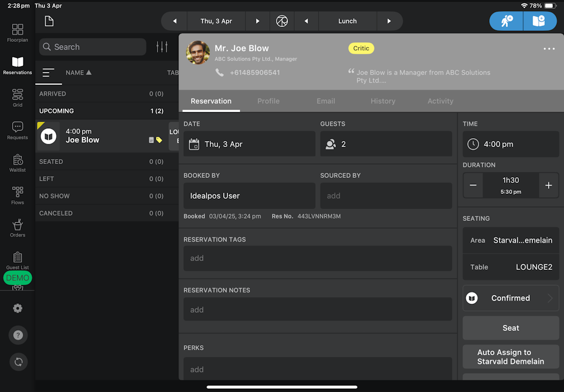564x392 pixels.
Task: Click the add walk-in guest icon
Action: coord(507,21)
